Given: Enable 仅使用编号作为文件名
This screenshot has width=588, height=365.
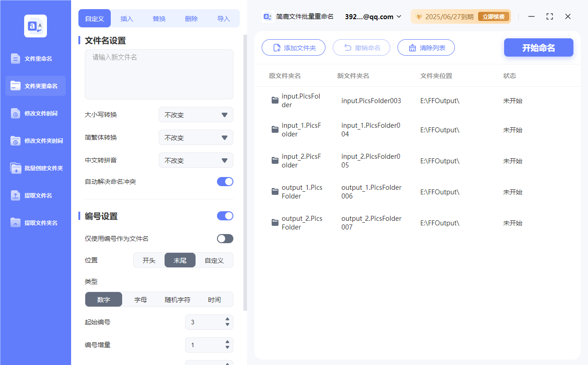Looking at the screenshot, I should tap(225, 238).
